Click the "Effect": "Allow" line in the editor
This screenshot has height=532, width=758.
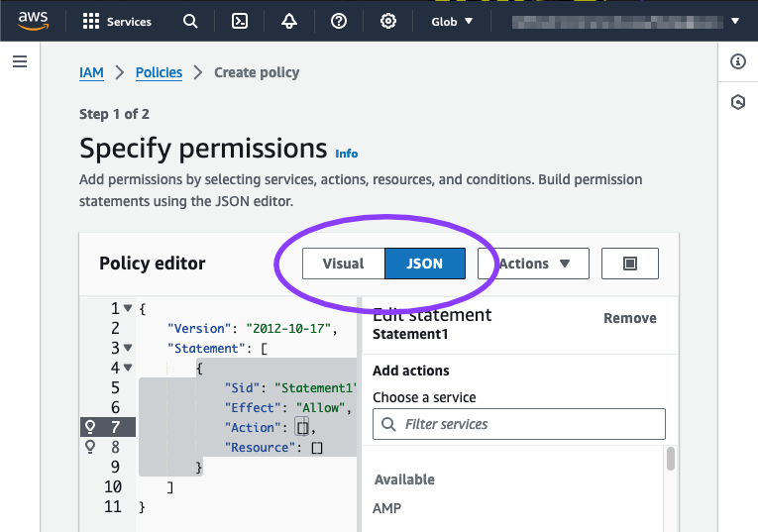288,408
